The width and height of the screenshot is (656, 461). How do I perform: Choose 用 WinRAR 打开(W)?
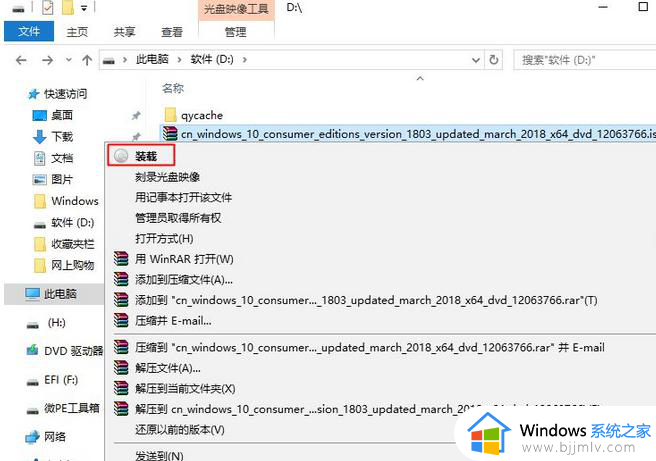[184, 259]
